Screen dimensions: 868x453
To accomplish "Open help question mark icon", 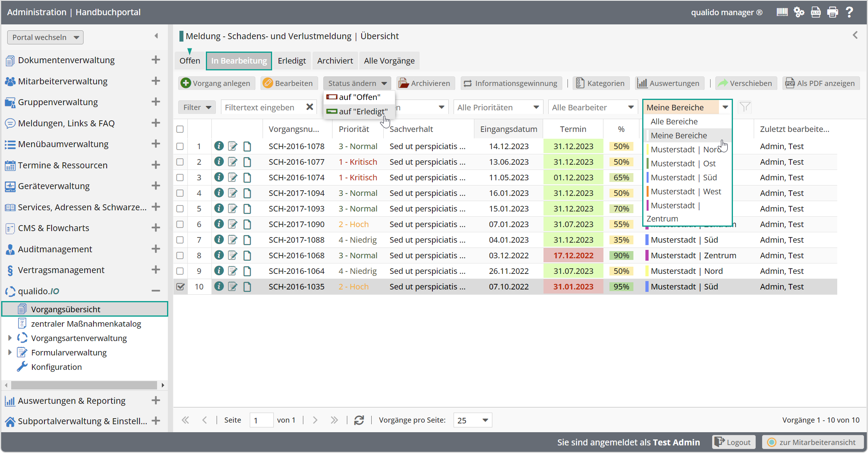I will point(849,12).
